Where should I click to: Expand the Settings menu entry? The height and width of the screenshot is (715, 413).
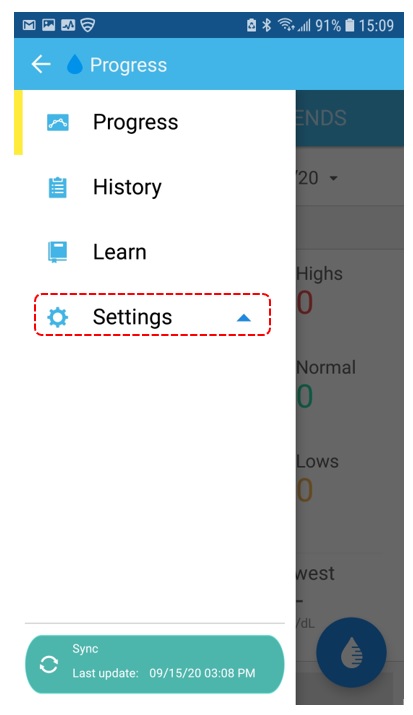coord(153,315)
